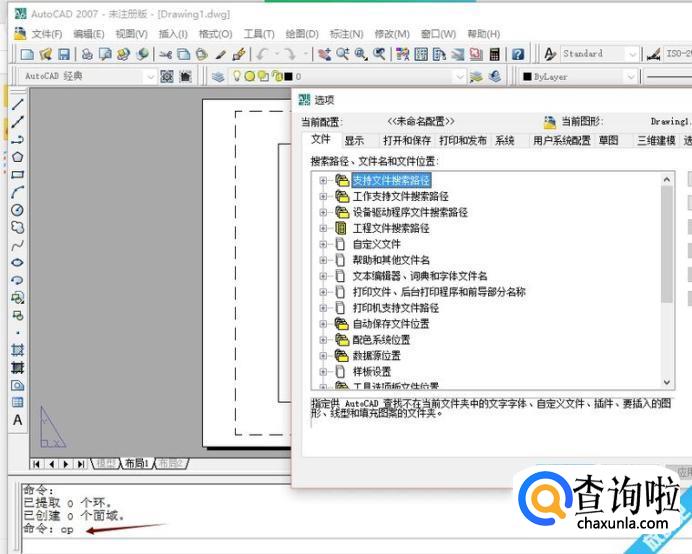Select 配色系统位置 tree row

coord(381,340)
